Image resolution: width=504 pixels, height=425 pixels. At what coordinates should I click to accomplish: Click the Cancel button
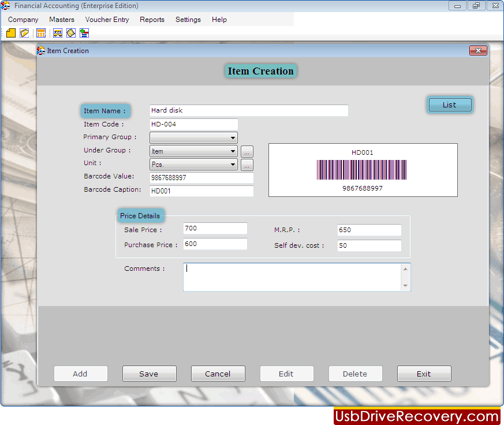pos(218,374)
